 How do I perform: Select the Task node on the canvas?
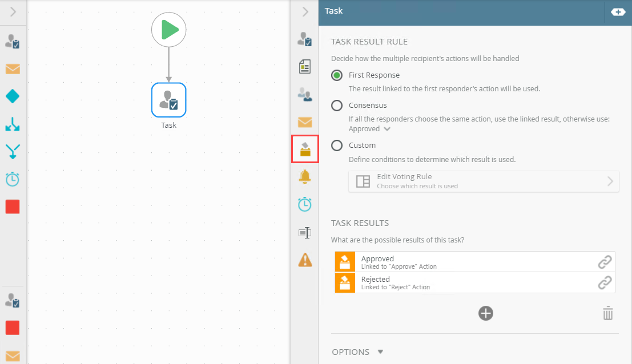click(x=169, y=100)
